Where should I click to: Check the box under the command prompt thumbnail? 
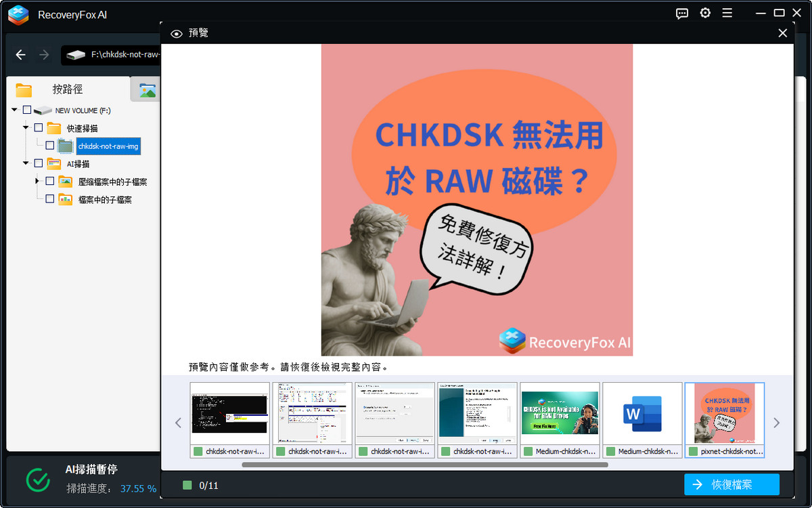(198, 451)
